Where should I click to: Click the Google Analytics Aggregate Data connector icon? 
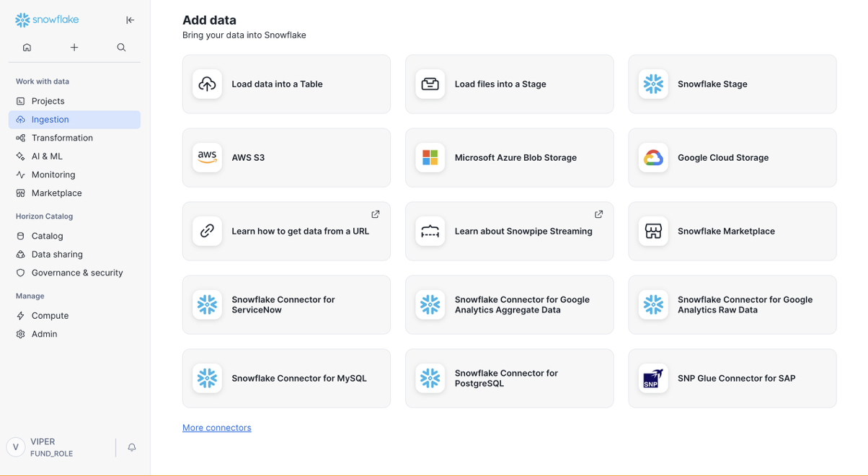point(430,305)
